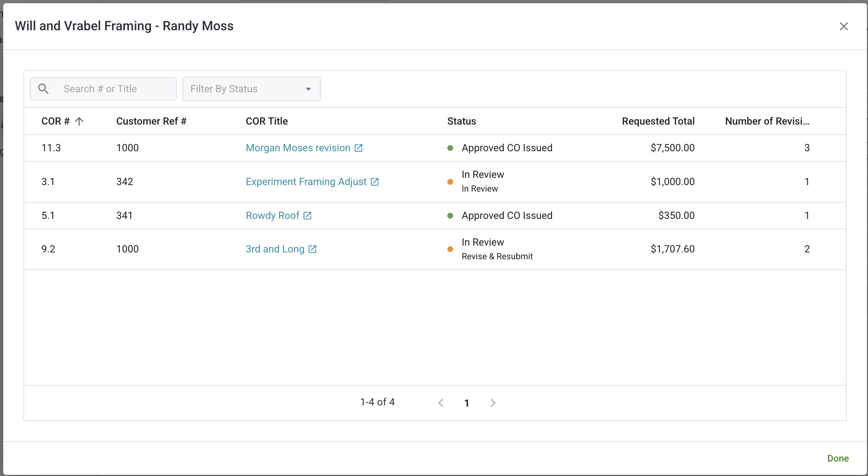Viewport: 868px width, 476px height.
Task: Open external link icon next to 3rd and Long
Action: [312, 249]
